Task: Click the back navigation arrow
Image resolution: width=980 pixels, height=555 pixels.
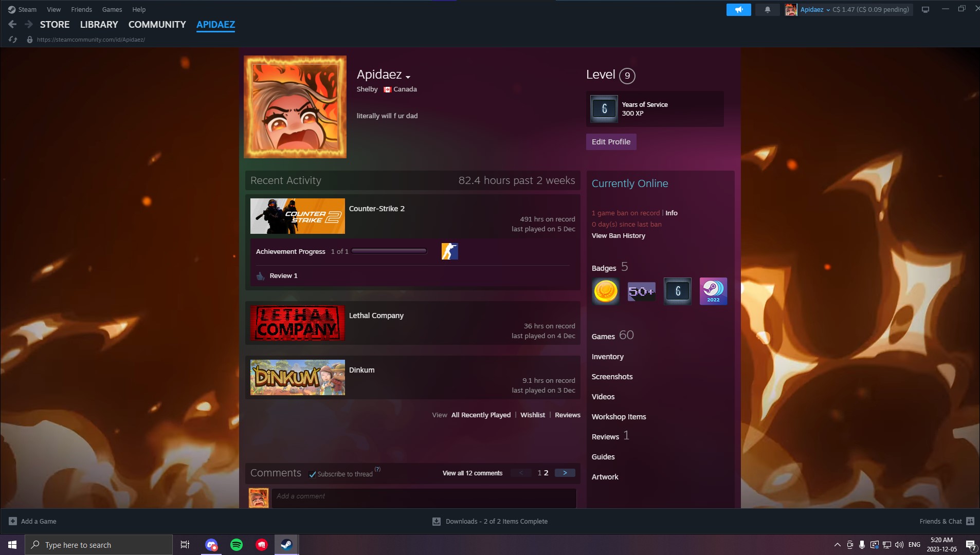Action: pos(12,24)
